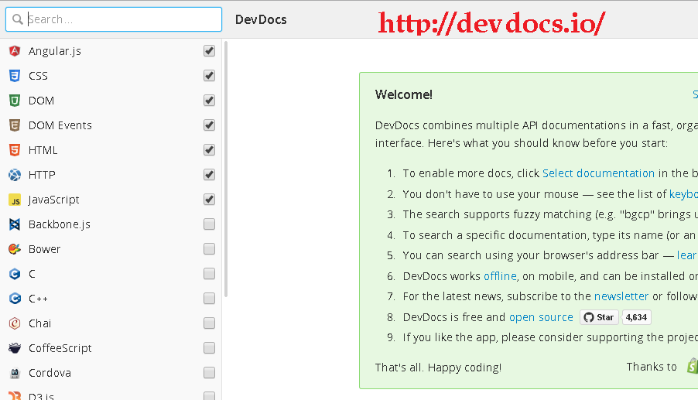Check the Cordova checkbox

pos(209,373)
